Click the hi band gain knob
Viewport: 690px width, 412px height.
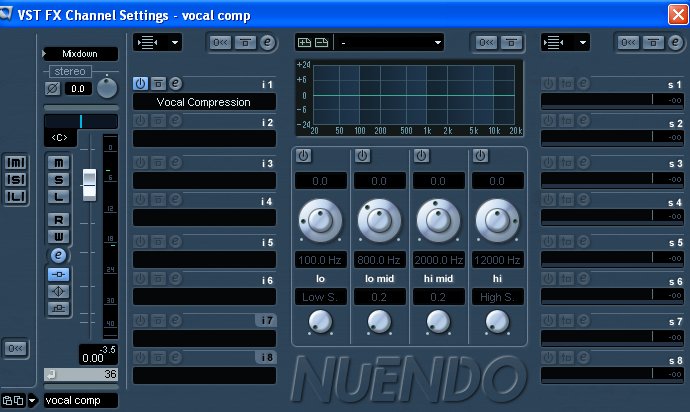point(497,221)
